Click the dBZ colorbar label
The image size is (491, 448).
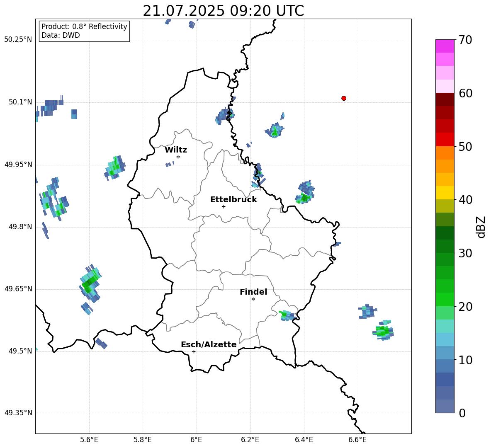click(481, 227)
